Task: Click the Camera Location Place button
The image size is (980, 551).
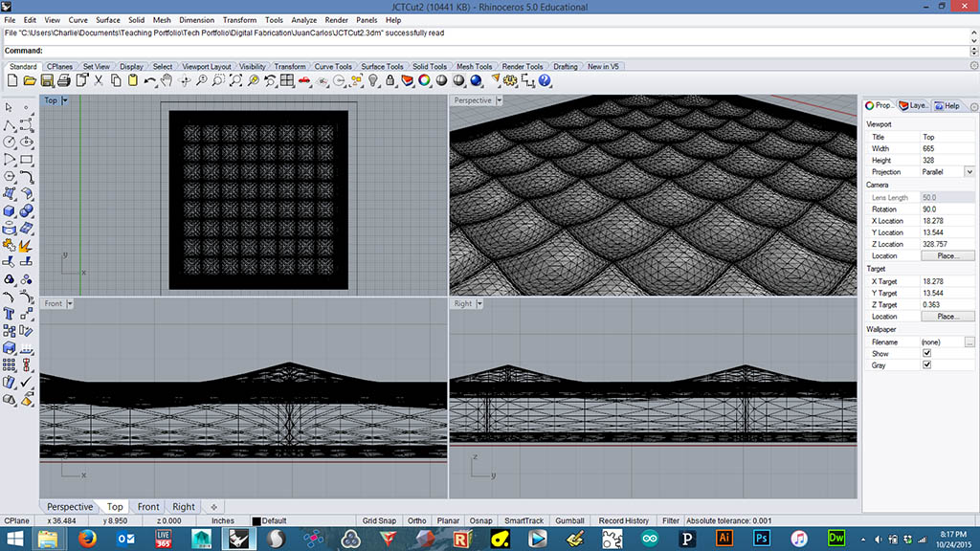Action: [x=947, y=255]
